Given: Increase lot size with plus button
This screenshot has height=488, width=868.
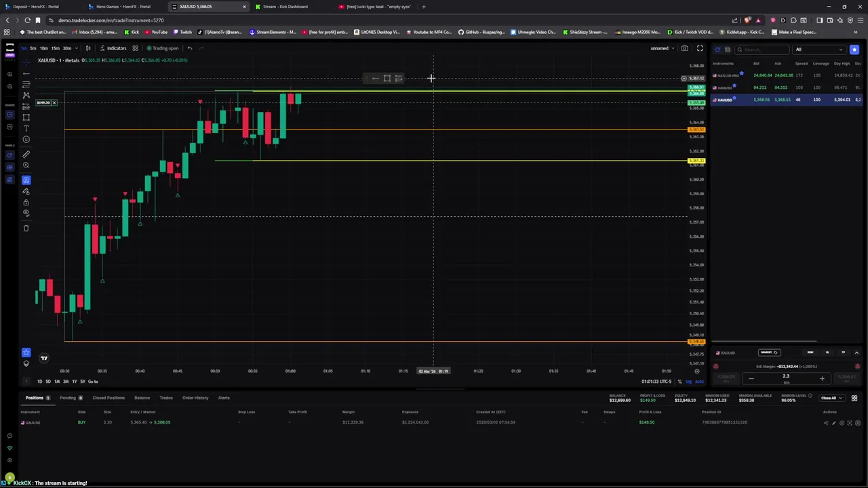Looking at the screenshot, I should tap(822, 378).
